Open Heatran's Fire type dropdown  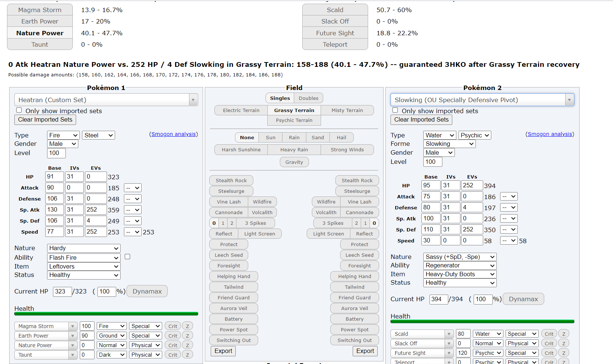click(x=63, y=135)
